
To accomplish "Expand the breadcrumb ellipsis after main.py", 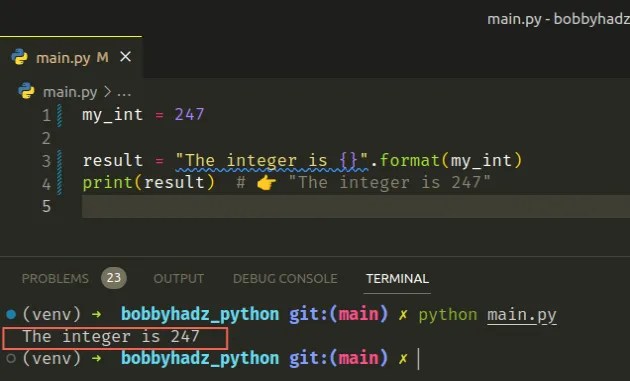I will pyautogui.click(x=124, y=93).
